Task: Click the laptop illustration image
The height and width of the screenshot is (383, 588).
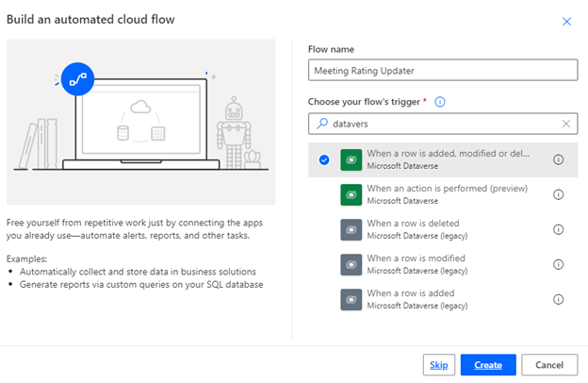Action: tap(141, 122)
